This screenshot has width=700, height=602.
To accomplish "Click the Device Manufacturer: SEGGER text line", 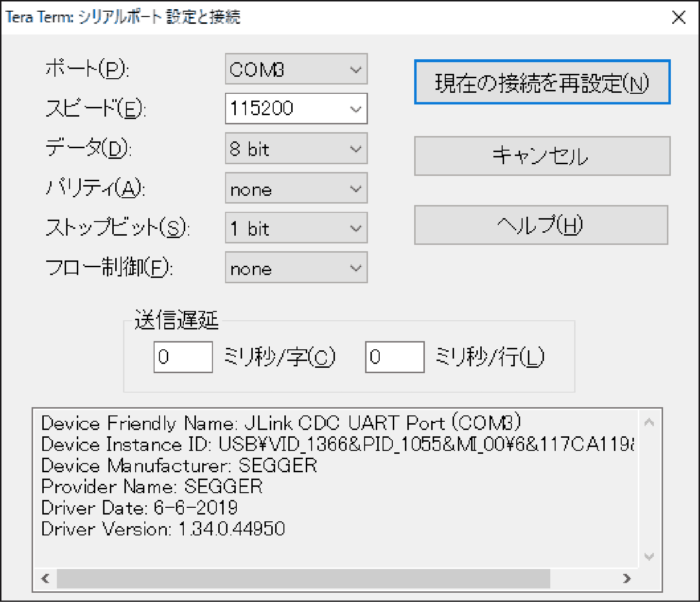I will pyautogui.click(x=179, y=465).
